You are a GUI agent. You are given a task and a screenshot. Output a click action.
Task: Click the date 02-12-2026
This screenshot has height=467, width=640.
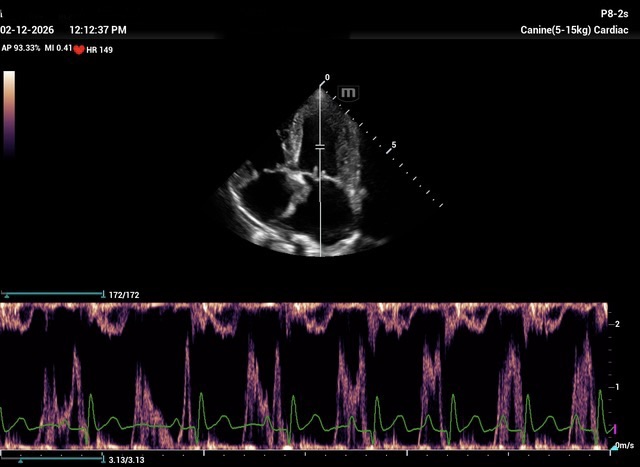point(29,31)
